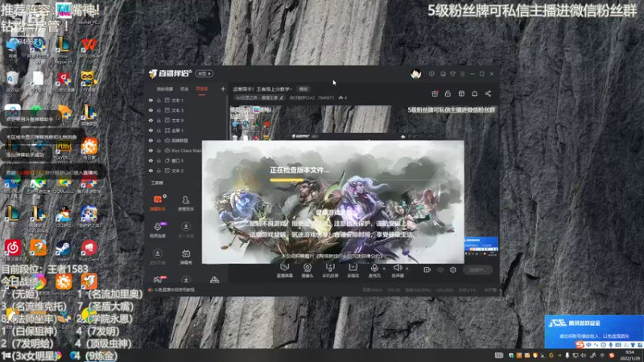This screenshot has width=644, height=362.
Task: Click the Sogou input method tray icon
Action: [612, 356]
